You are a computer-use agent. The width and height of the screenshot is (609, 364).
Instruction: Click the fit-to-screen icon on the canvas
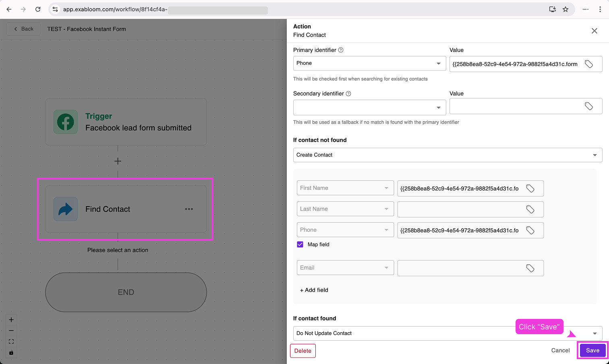[x=11, y=341]
